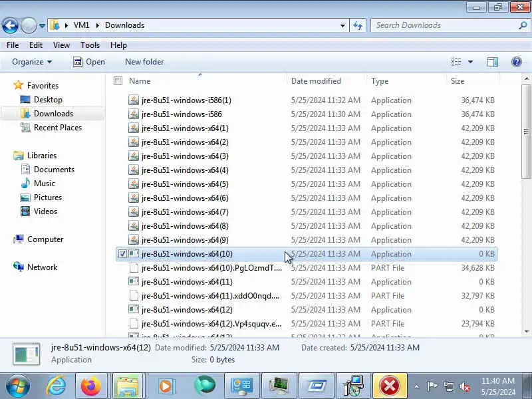Select the x64(10).PgLOzmdT PART file icon
Image resolution: width=532 pixels, height=399 pixels.
tap(134, 268)
